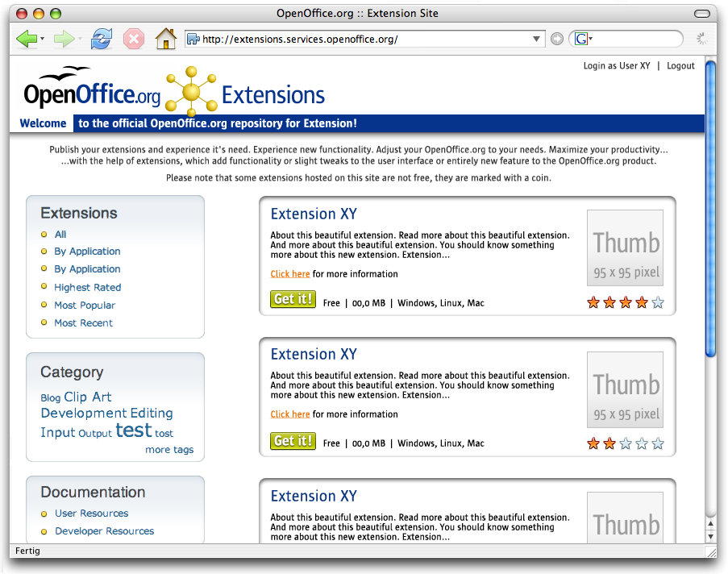This screenshot has width=728, height=574.
Task: Open the address bar history dropdown
Action: (x=538, y=39)
